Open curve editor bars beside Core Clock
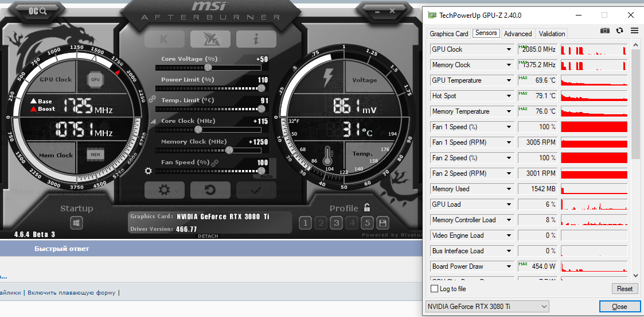 point(153,122)
